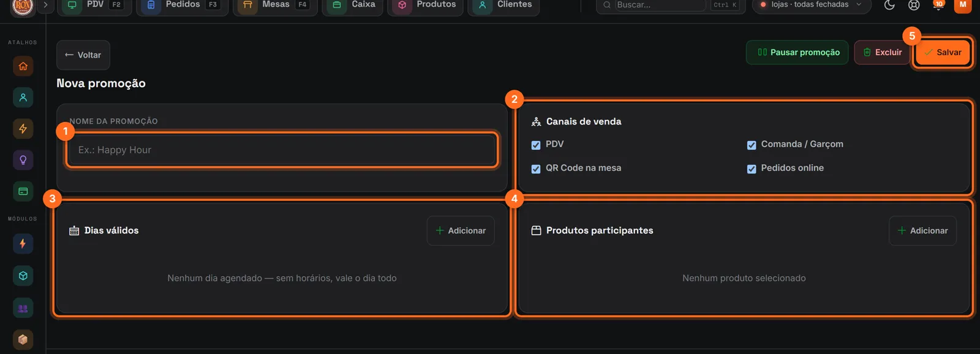Screen dimensions: 980x354
Task: Click the Nova promoção heading
Action: coord(101,83)
